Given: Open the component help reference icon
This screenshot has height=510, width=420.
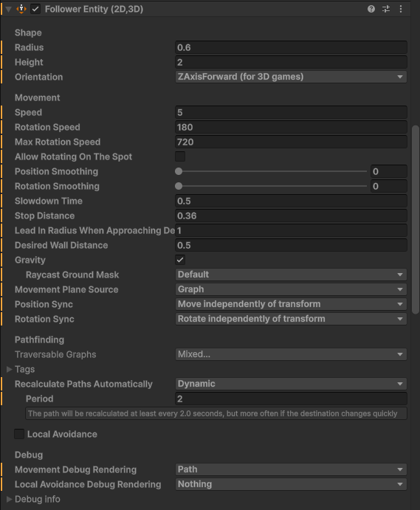Looking at the screenshot, I should point(371,9).
